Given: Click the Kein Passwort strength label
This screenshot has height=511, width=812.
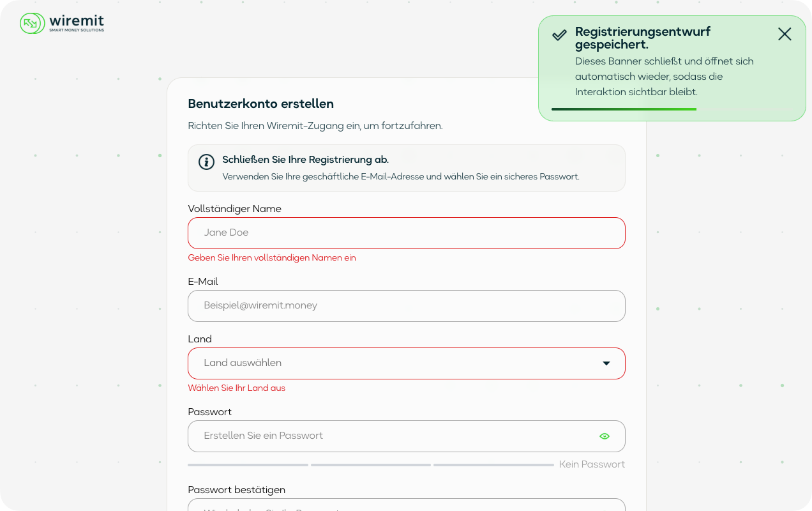Looking at the screenshot, I should (x=592, y=464).
